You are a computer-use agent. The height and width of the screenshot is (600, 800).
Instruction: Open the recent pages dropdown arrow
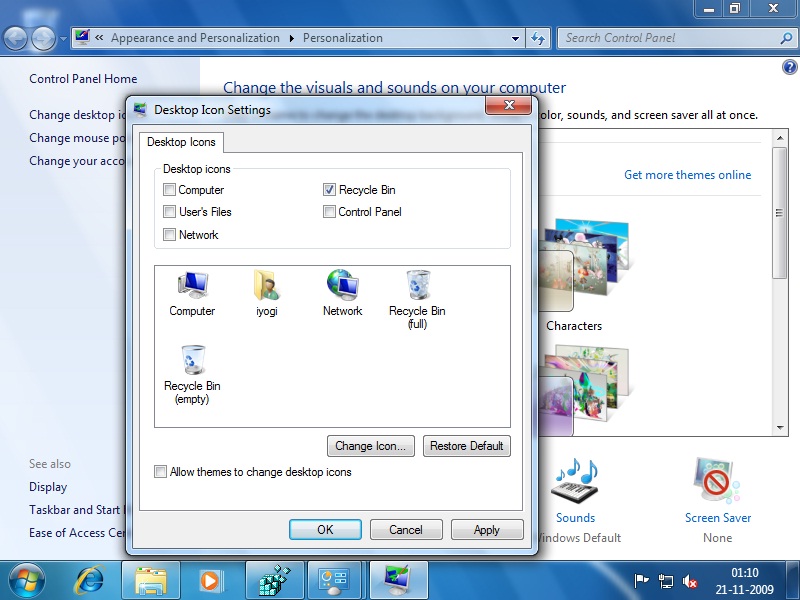[63, 39]
